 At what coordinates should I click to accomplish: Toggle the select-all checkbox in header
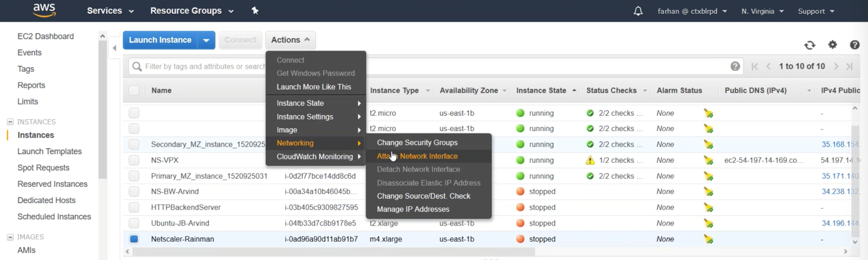click(134, 90)
